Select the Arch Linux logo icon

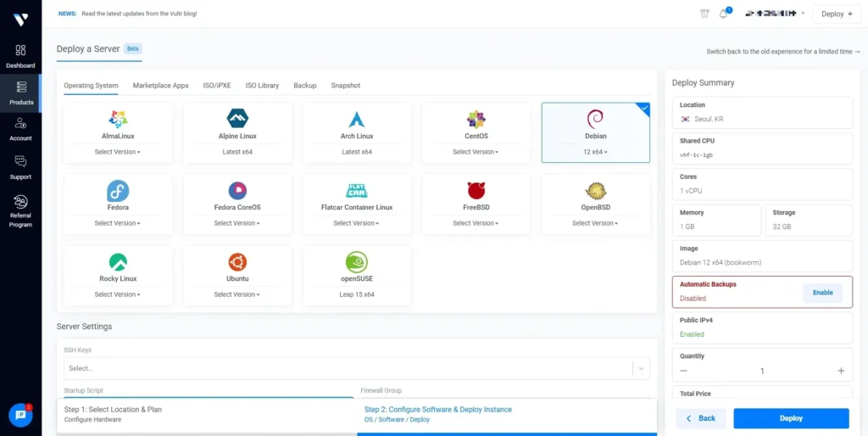point(357,119)
